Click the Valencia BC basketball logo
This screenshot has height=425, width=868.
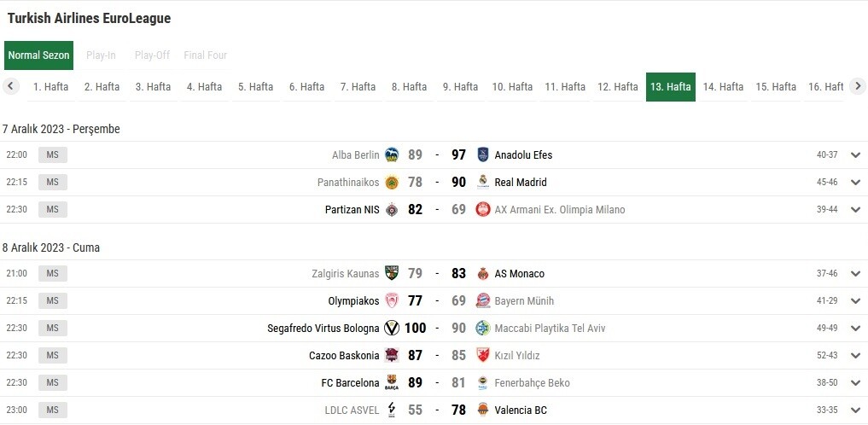483,410
